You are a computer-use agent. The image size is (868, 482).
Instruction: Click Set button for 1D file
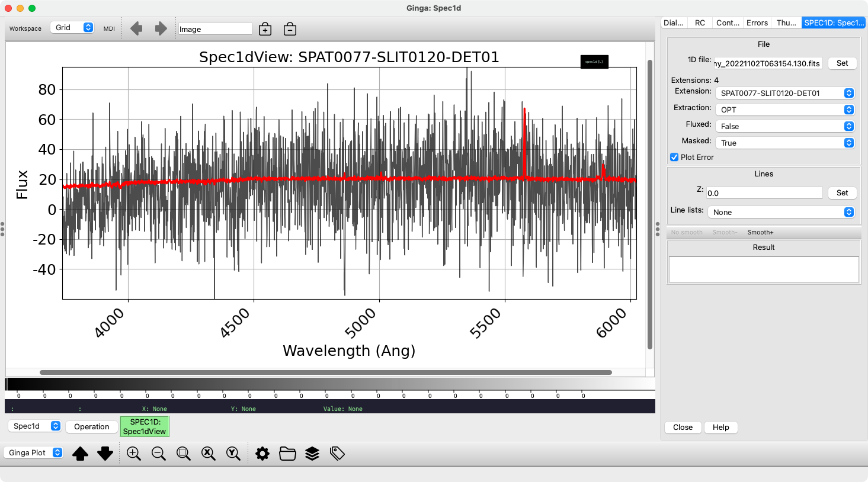[x=842, y=63]
